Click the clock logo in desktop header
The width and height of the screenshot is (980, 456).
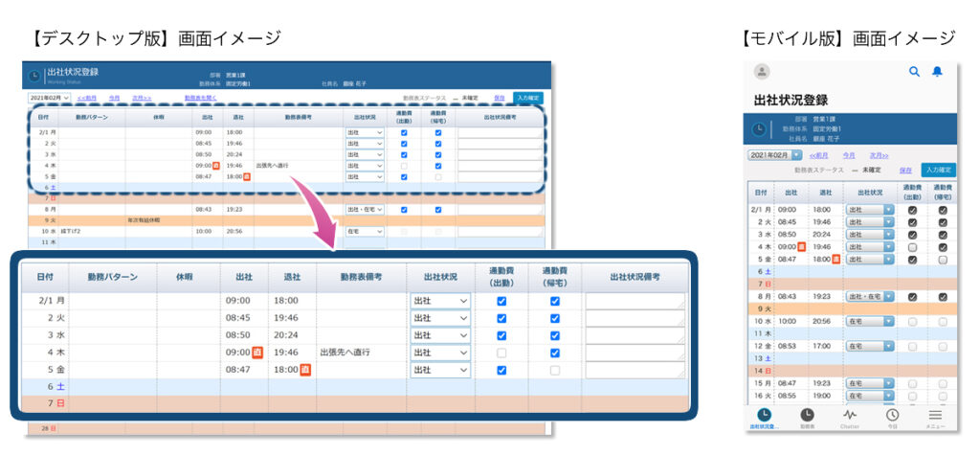[x=34, y=76]
